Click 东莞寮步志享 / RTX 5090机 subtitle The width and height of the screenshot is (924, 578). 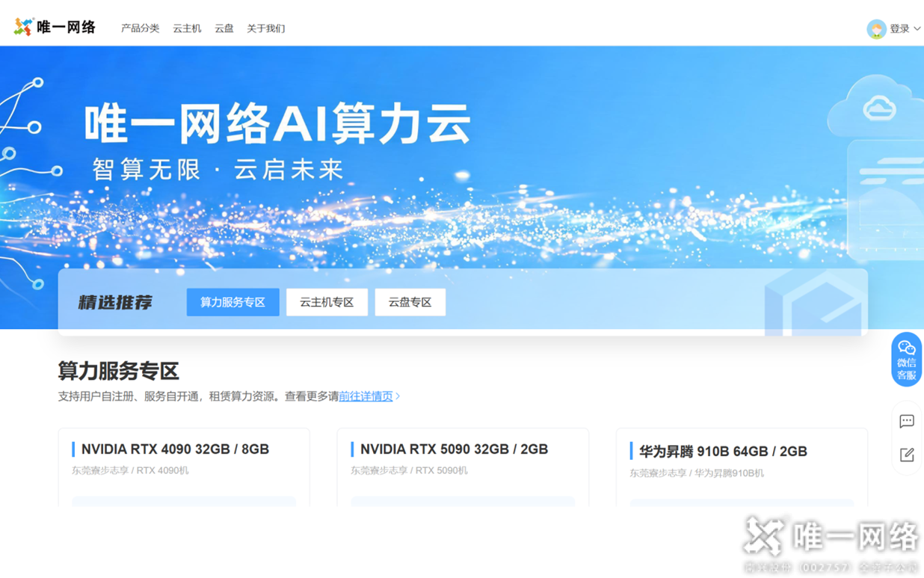(x=409, y=471)
